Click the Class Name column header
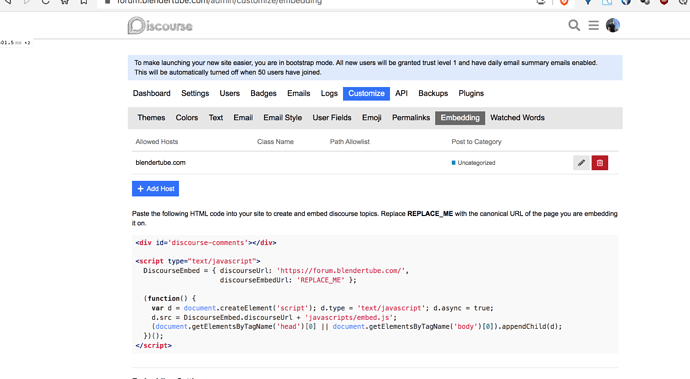 point(275,142)
